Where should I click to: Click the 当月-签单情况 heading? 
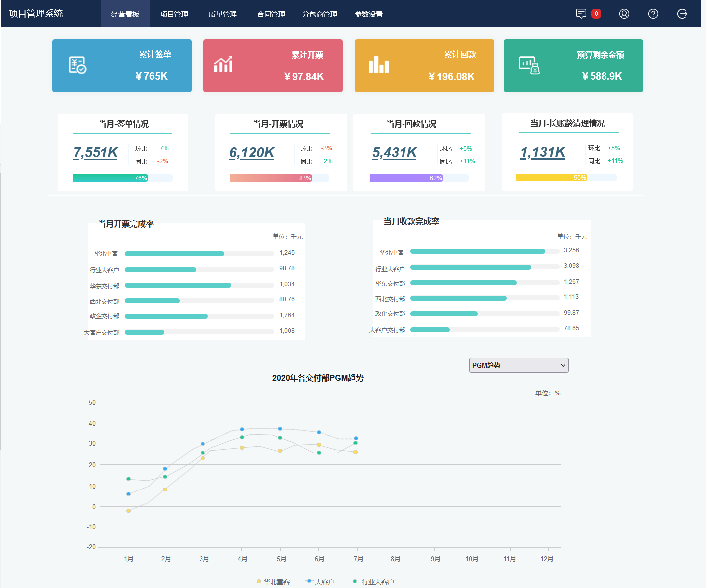123,124
